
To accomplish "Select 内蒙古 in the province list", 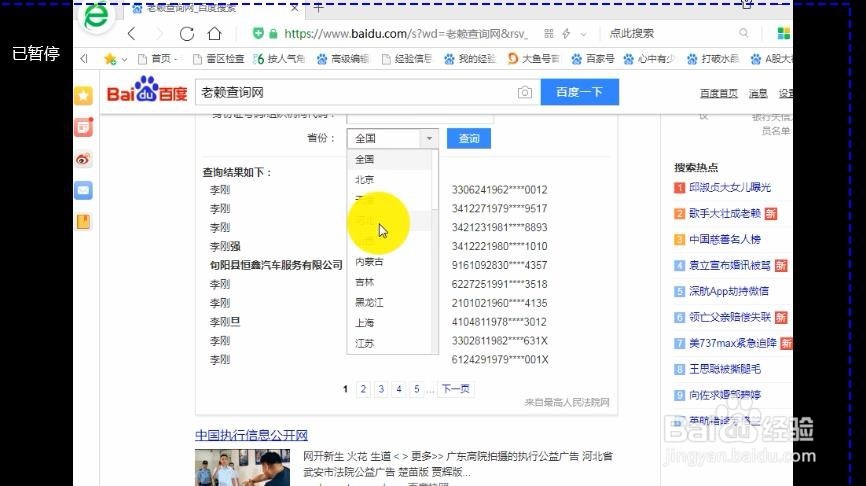I will tap(369, 262).
